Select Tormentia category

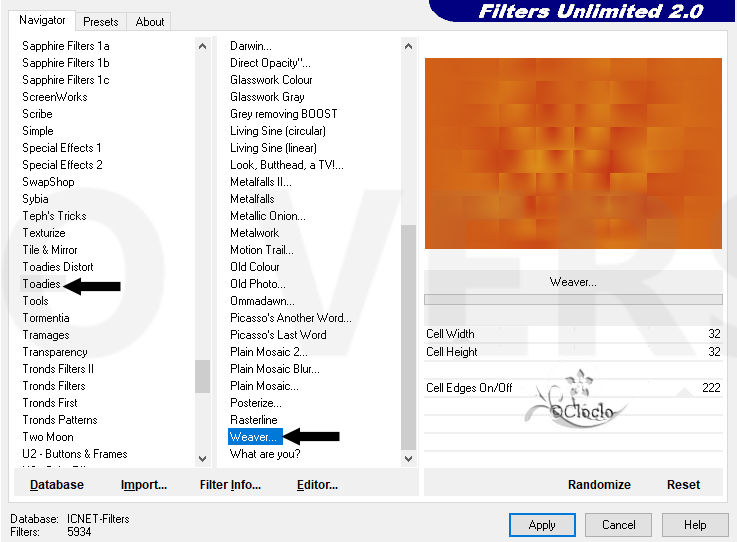pos(46,318)
